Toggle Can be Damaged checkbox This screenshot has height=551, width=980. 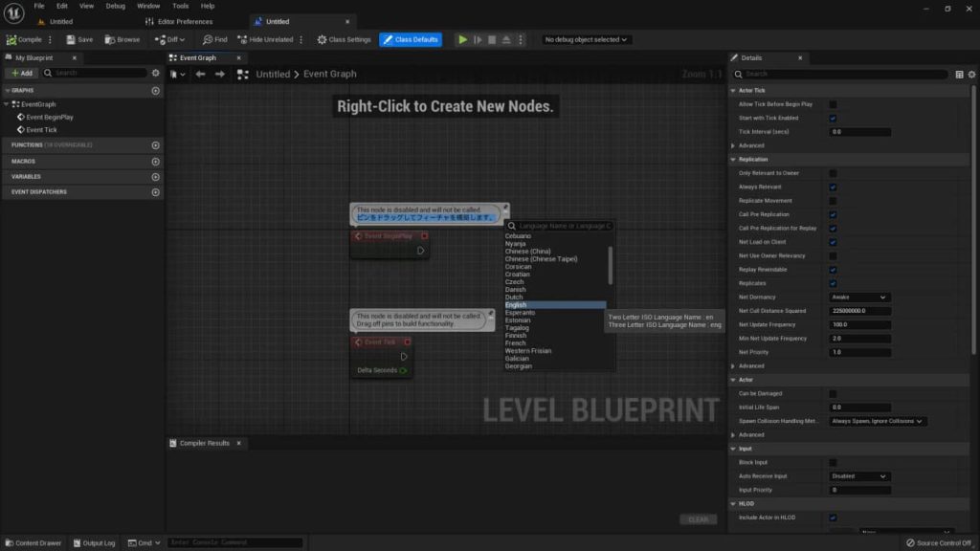pyautogui.click(x=833, y=393)
